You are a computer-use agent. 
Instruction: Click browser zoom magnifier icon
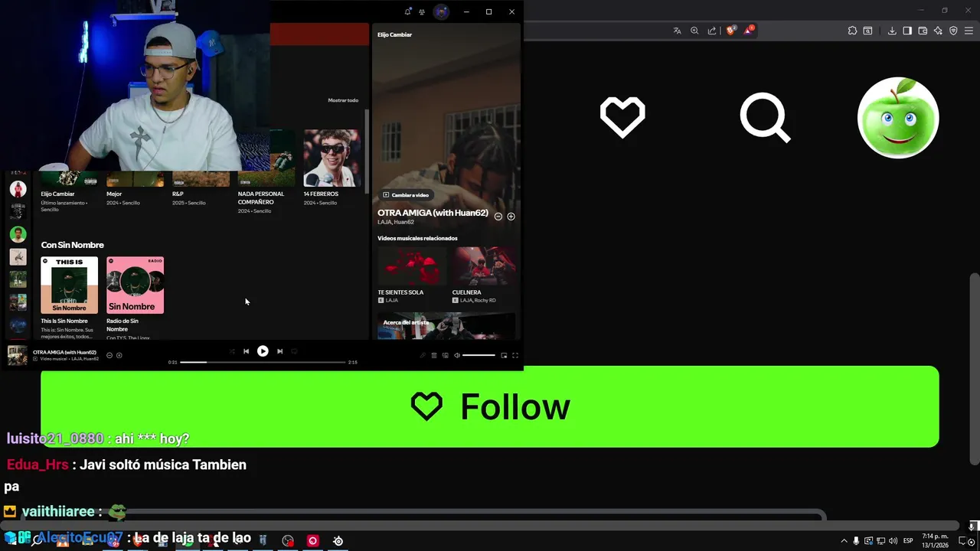(x=694, y=31)
